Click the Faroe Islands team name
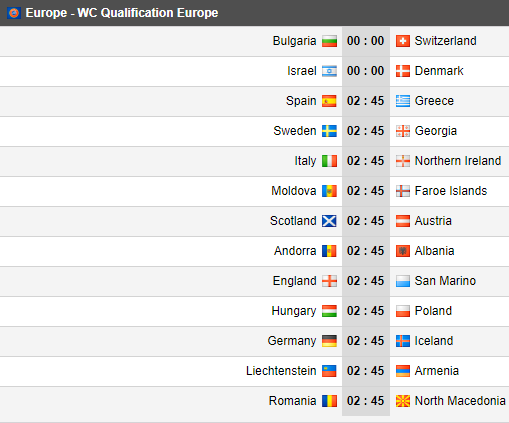The width and height of the screenshot is (509, 423). (451, 191)
